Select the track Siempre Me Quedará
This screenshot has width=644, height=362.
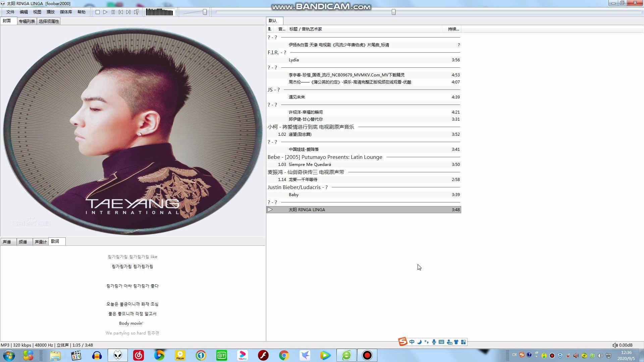[364, 165]
